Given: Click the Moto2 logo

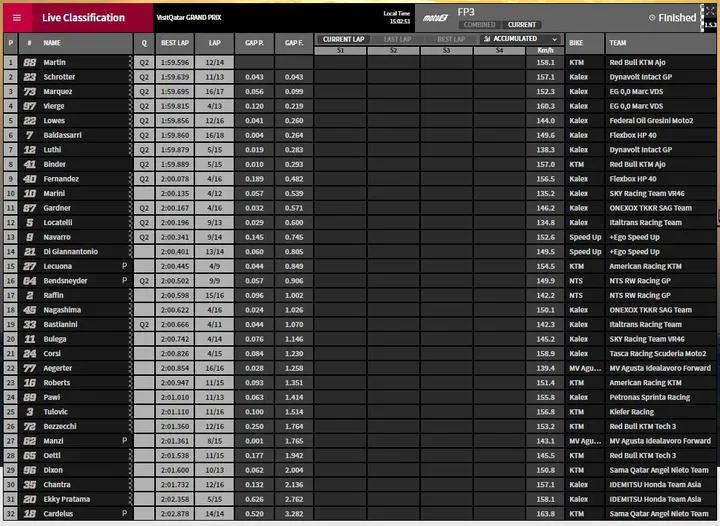Looking at the screenshot, I should (x=435, y=18).
